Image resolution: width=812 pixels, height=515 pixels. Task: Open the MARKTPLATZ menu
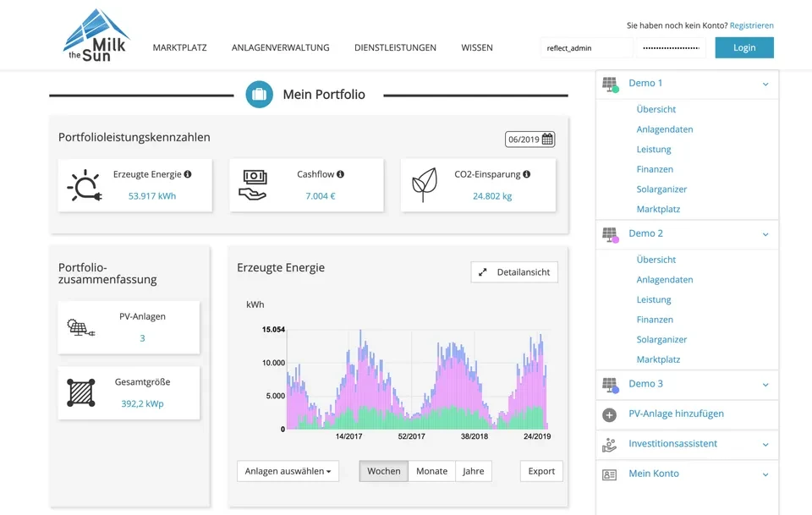point(179,47)
